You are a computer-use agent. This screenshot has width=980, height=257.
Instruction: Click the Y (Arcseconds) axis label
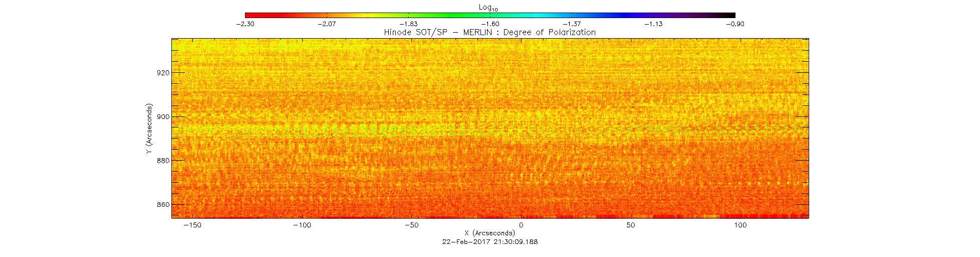149,128
